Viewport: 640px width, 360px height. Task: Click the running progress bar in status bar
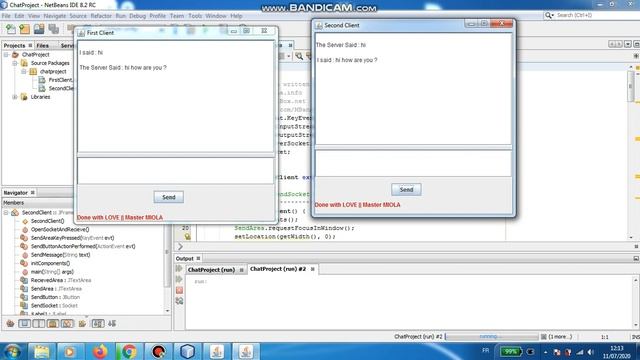491,337
